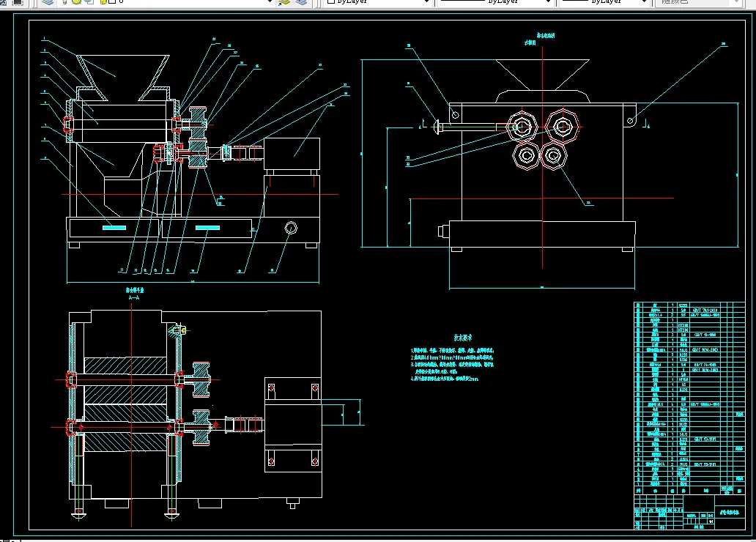Expand the layer list dropdown showing 0
756x542 pixels.
tap(270, 2)
